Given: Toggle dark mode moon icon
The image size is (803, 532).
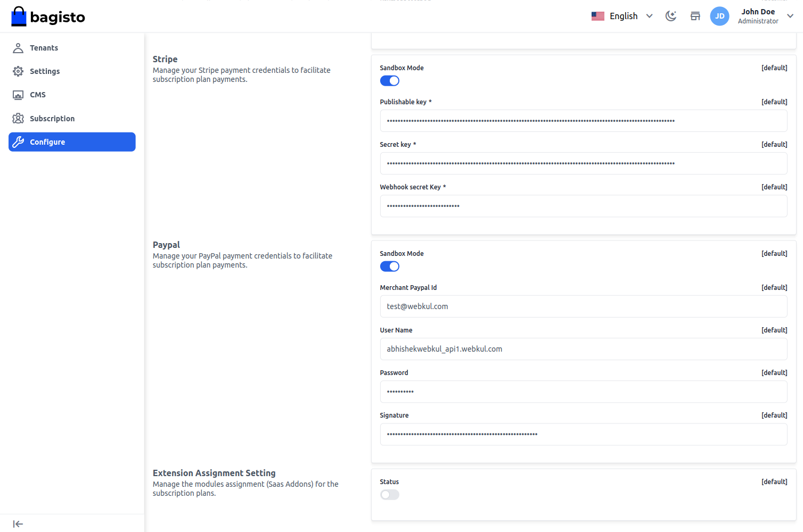Looking at the screenshot, I should coord(671,16).
